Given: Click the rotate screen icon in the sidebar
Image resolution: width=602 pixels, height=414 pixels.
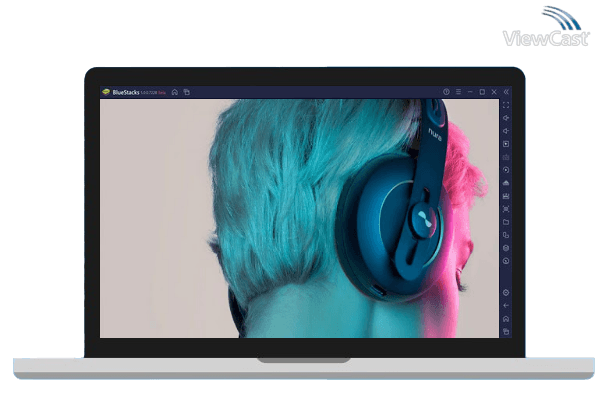Looking at the screenshot, I should [506, 170].
